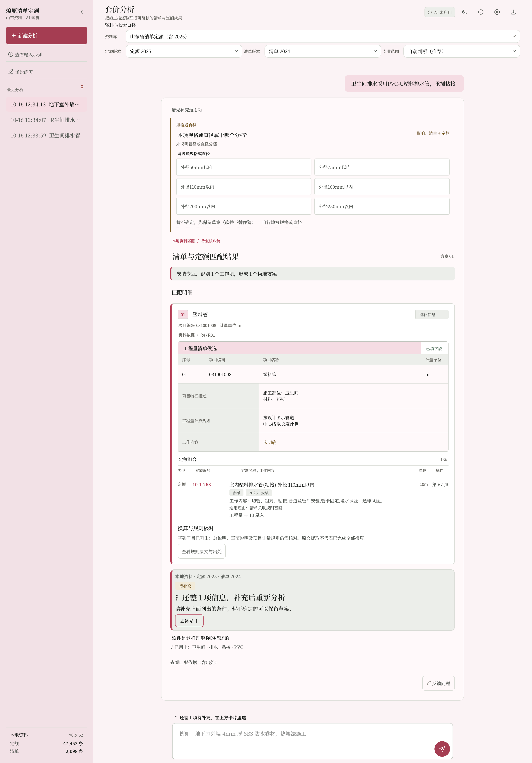This screenshot has width=532, height=763.
Task: Click 自行填写规格或直径 link
Action: coord(282,222)
